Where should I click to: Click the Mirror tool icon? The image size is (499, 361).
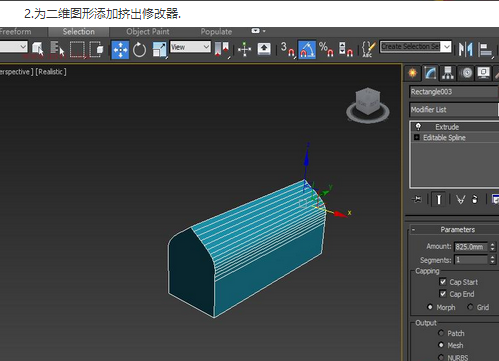[466, 49]
